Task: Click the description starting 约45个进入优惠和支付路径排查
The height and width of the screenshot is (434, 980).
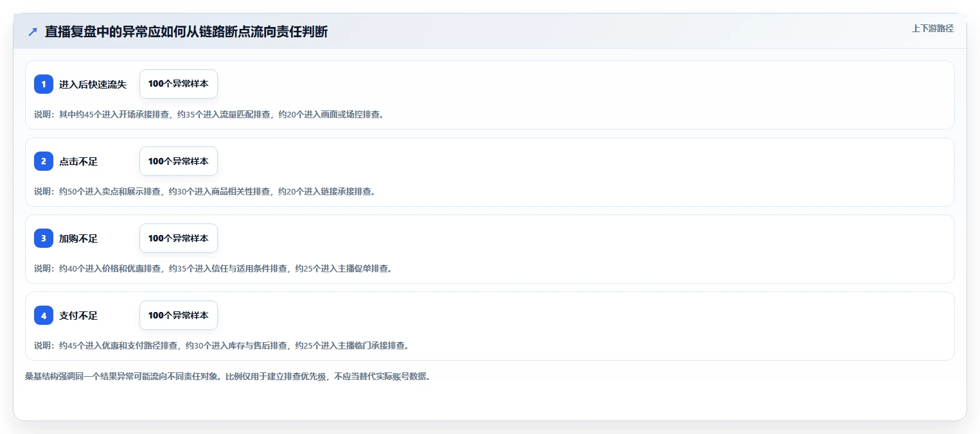Action: click(x=222, y=345)
